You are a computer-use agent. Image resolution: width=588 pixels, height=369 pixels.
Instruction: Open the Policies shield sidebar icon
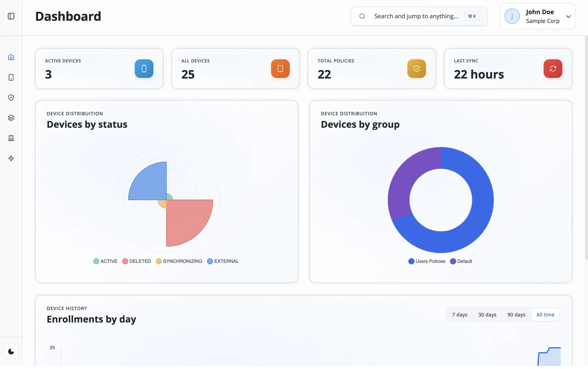point(11,98)
